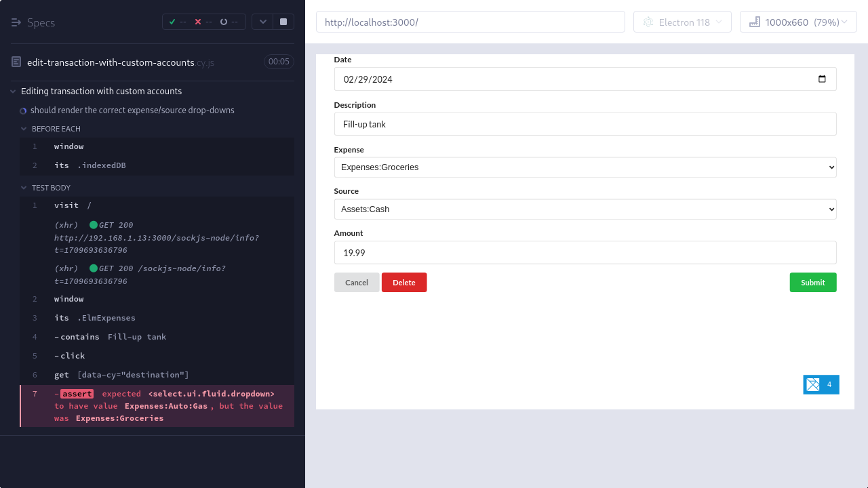Collapse the TEST BODY section
The height and width of the screenshot is (488, 868).
(24, 188)
